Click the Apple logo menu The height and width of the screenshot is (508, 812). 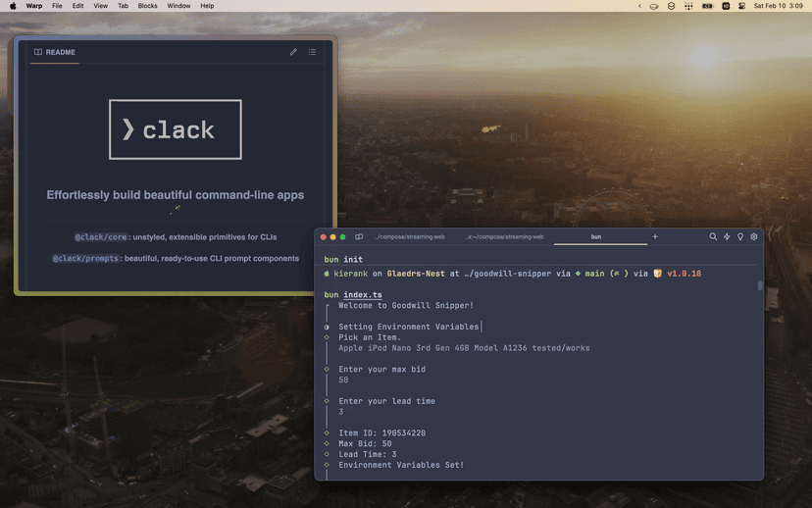click(13, 6)
